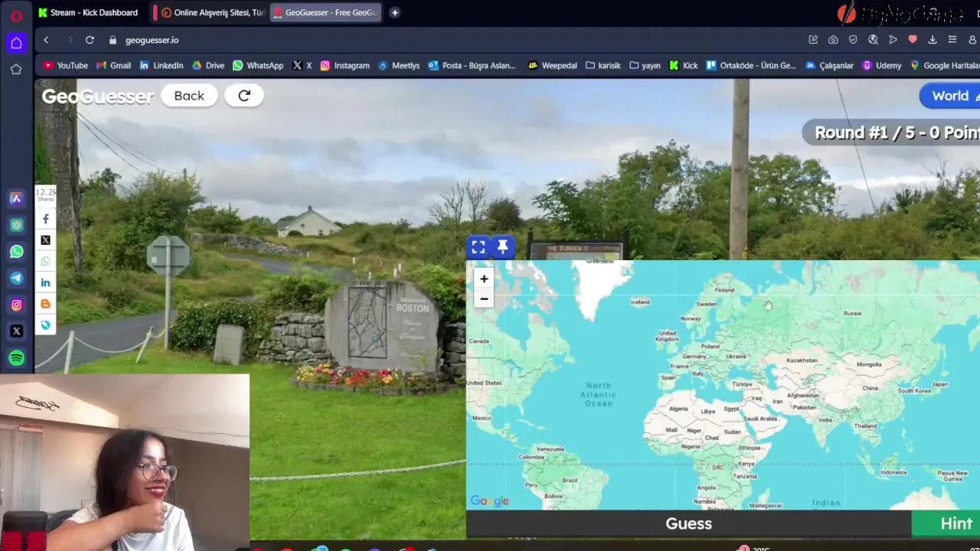The image size is (980, 551).
Task: Open Instagram in Opera sidebar
Action: click(x=16, y=305)
